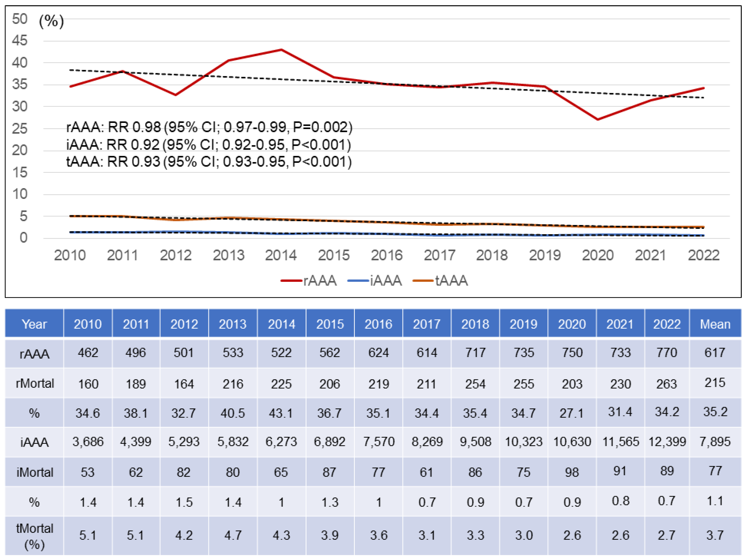The height and width of the screenshot is (560, 747).
Task: Click the rAAA red legend line marker
Action: point(291,280)
